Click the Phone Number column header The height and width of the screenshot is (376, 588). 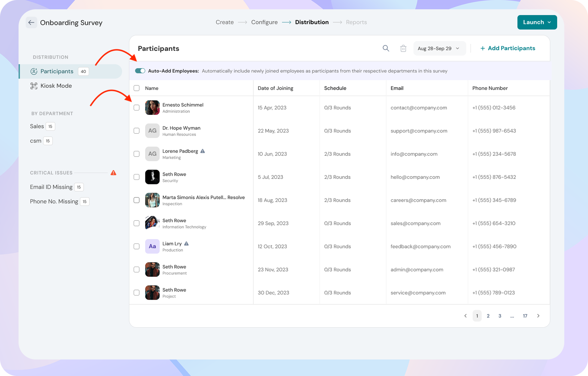(x=490, y=88)
